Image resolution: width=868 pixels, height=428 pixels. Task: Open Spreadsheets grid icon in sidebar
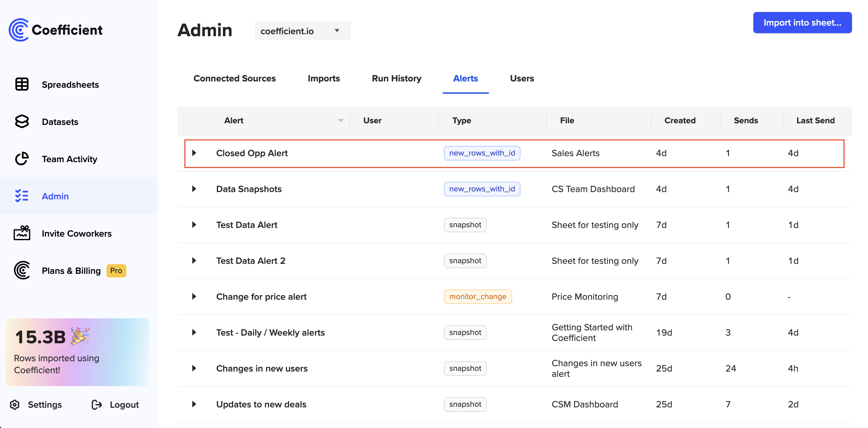tap(22, 84)
